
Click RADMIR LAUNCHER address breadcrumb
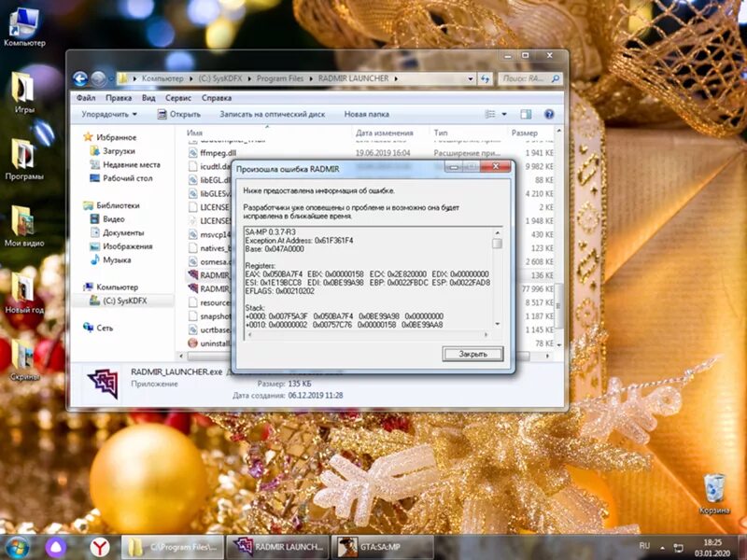tap(354, 78)
